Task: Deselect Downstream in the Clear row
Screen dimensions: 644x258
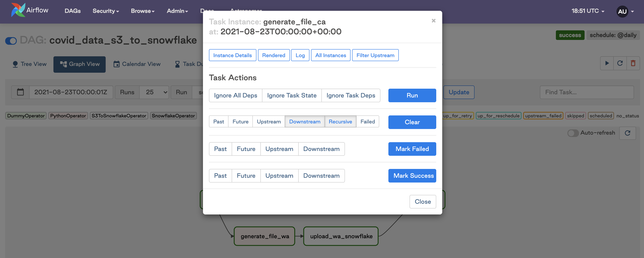Action: coord(305,121)
